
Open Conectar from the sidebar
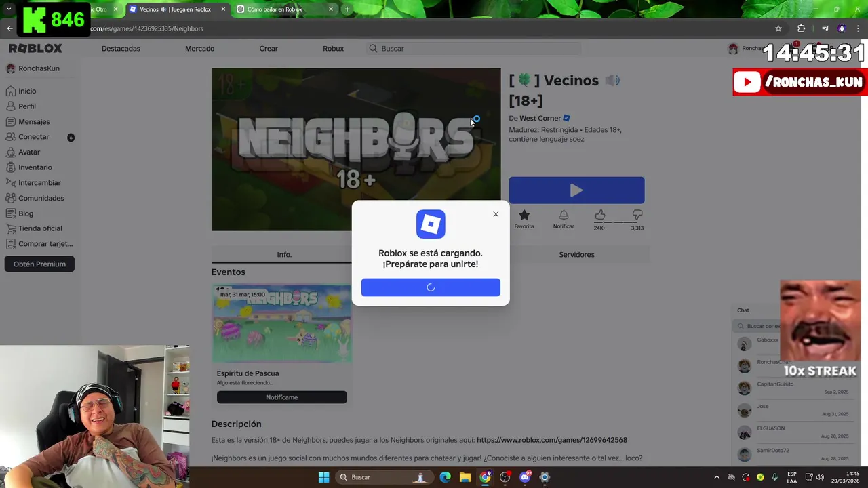click(x=28, y=137)
